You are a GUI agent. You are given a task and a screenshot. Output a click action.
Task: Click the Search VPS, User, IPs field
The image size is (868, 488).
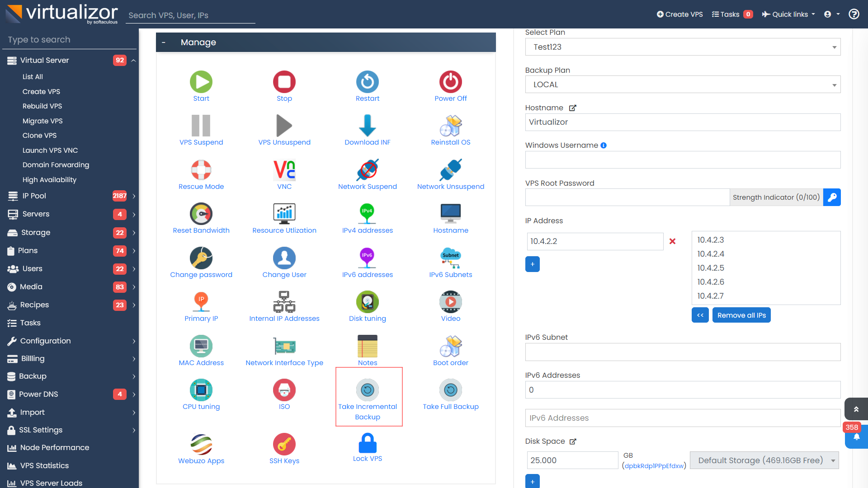[190, 15]
